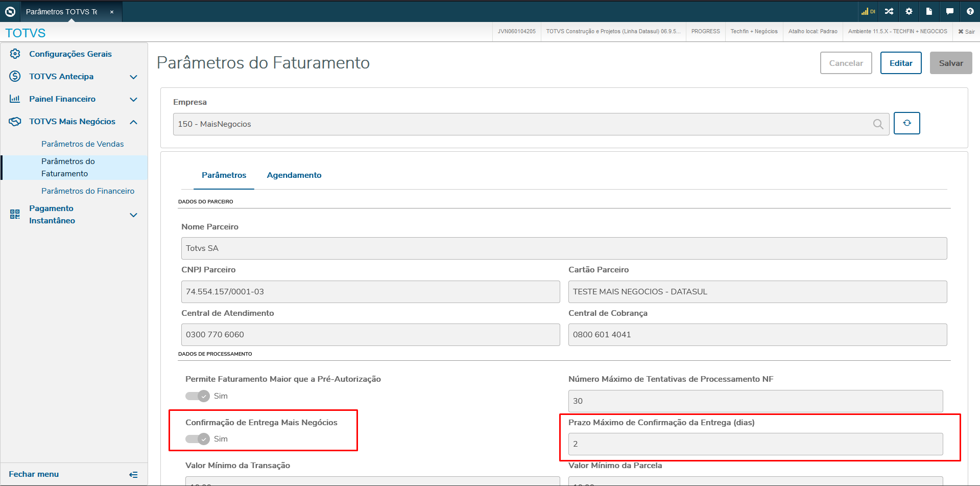Click the Central de Atendimento field

pyautogui.click(x=370, y=335)
